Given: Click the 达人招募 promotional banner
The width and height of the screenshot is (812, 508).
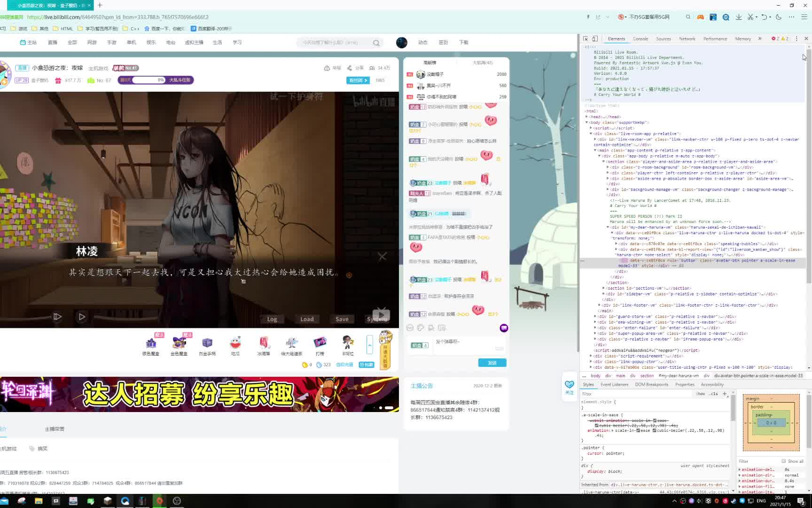Looking at the screenshot, I should tap(199, 394).
